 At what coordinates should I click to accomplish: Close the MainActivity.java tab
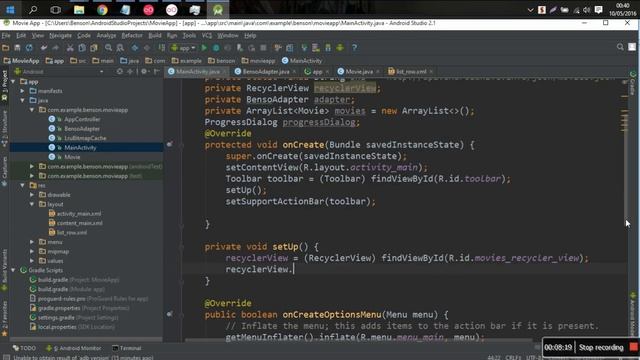point(224,72)
